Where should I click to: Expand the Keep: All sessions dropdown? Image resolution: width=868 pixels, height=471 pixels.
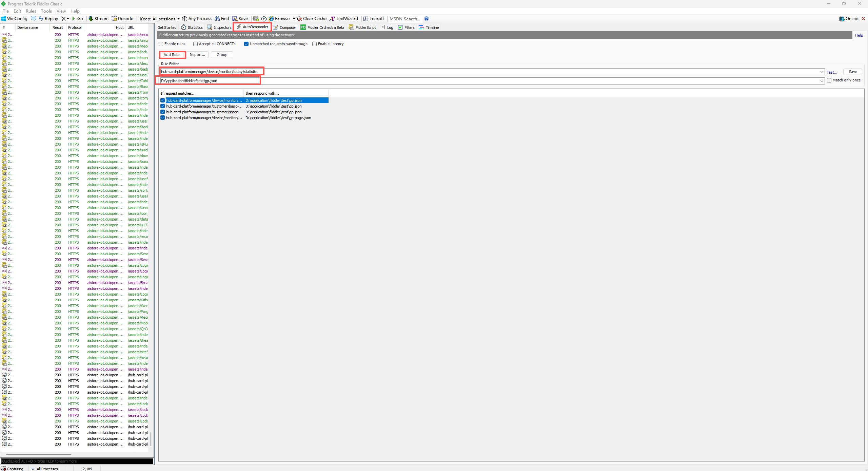pos(160,19)
